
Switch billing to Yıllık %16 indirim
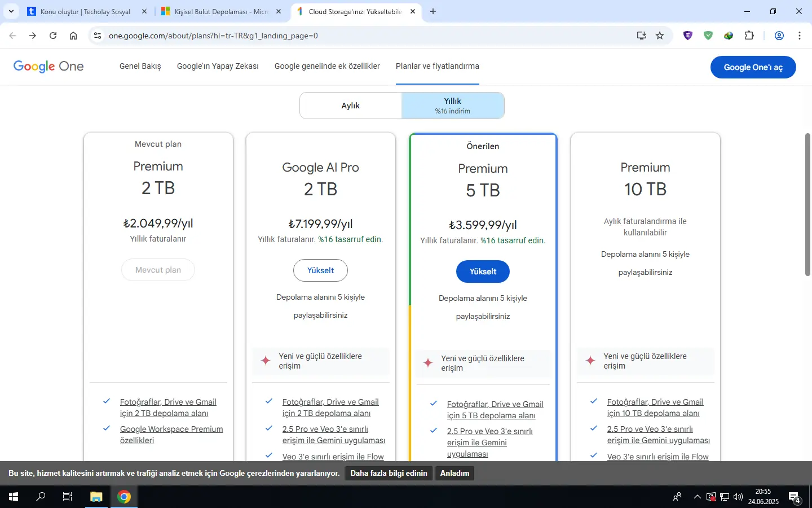(x=453, y=106)
